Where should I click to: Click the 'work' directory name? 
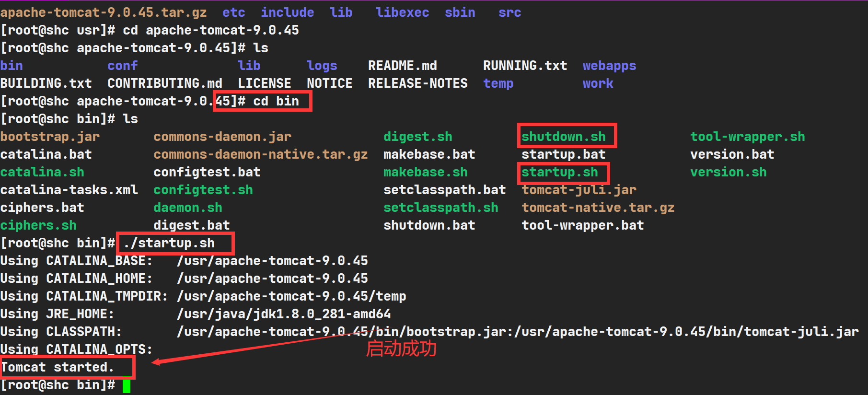pos(598,83)
